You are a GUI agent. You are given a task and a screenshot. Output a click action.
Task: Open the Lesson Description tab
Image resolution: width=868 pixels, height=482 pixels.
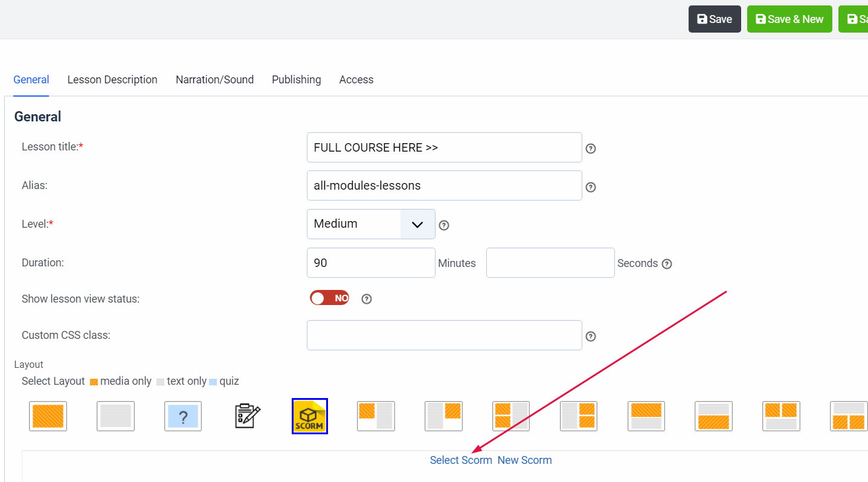(112, 80)
